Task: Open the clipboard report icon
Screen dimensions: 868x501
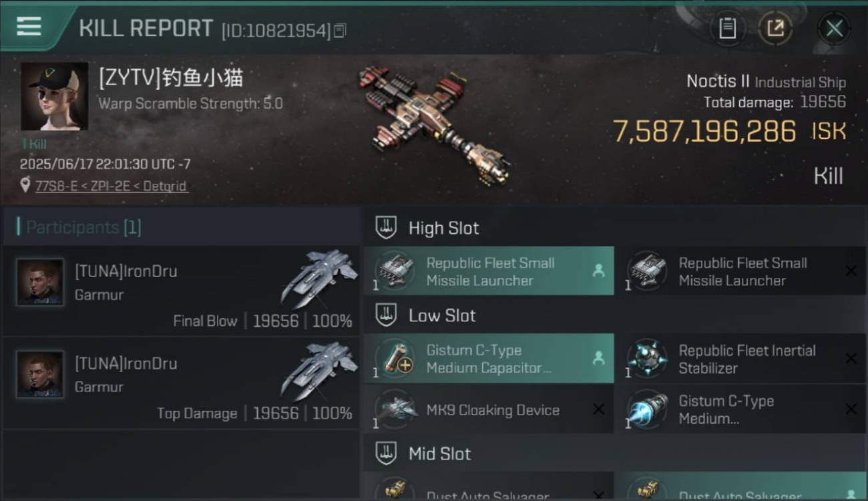Action: coord(727,28)
